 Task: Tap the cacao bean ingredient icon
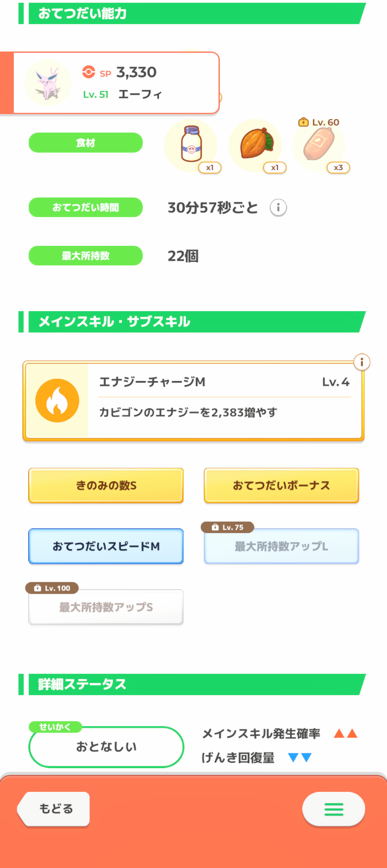click(256, 144)
